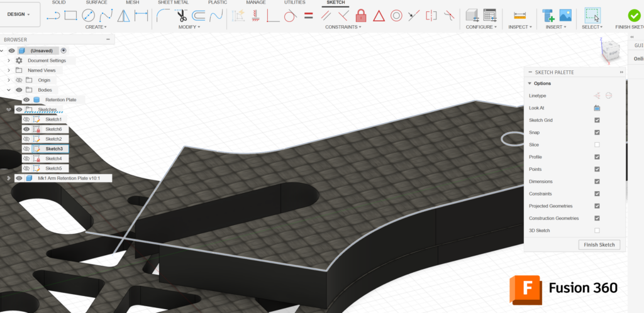
Task: Toggle the Points checkbox
Action: click(x=597, y=169)
